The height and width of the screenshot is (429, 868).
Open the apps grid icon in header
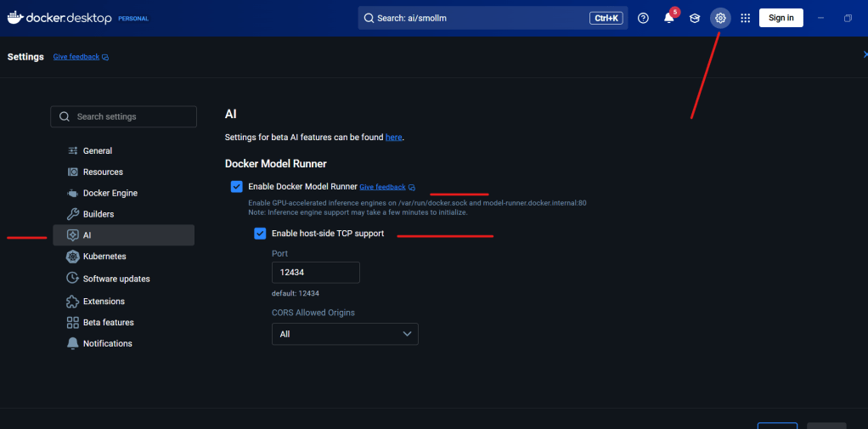(746, 19)
